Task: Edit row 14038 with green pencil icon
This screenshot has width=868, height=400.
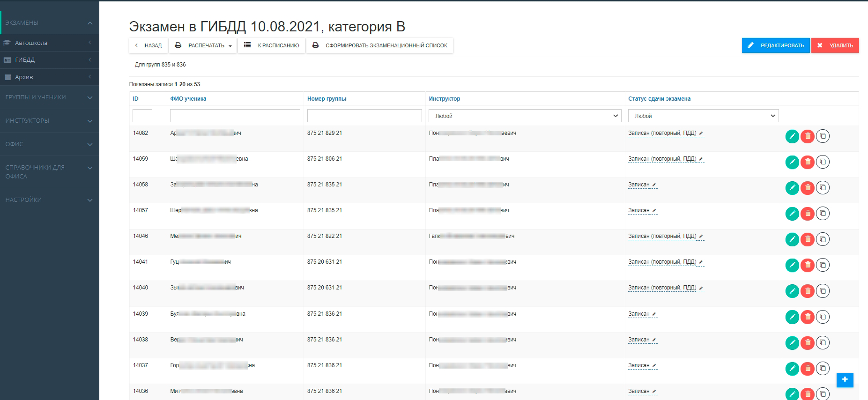Action: [792, 343]
